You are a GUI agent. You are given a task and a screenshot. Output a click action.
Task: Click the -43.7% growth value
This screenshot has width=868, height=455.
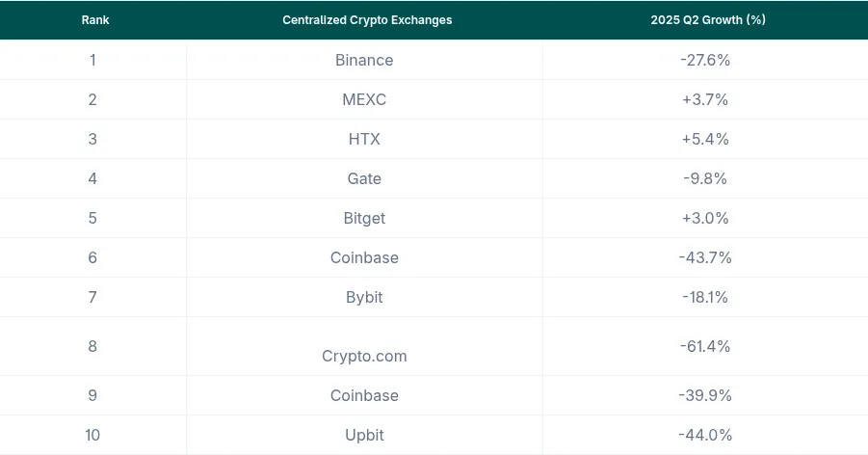pos(705,257)
